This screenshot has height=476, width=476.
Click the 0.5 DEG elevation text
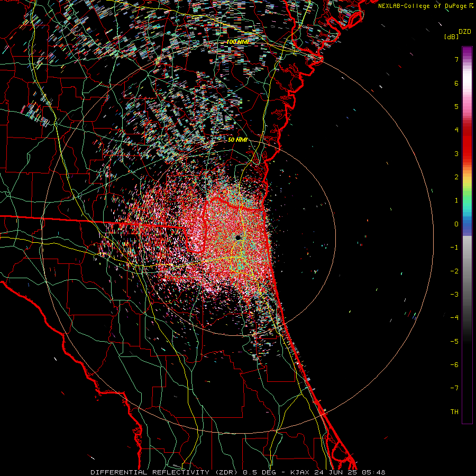(260, 472)
